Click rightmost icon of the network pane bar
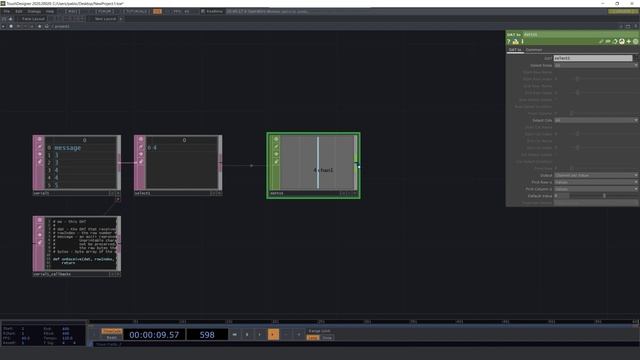Screen dimensions: 640x360 click(636, 26)
